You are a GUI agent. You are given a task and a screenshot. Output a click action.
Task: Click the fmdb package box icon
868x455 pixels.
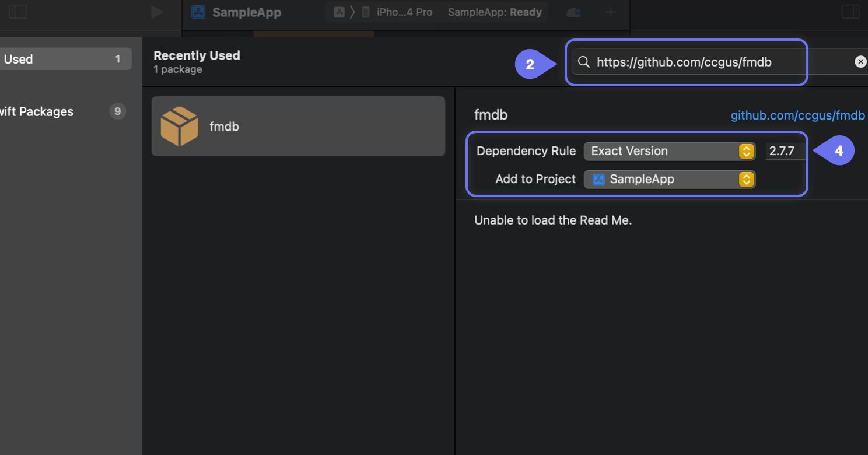click(179, 126)
